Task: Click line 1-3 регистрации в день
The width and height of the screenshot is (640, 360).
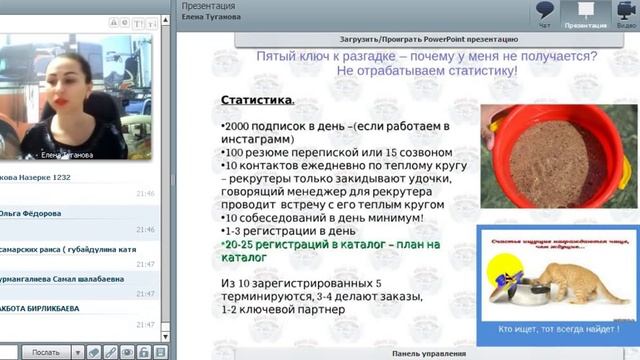Action: [x=288, y=231]
